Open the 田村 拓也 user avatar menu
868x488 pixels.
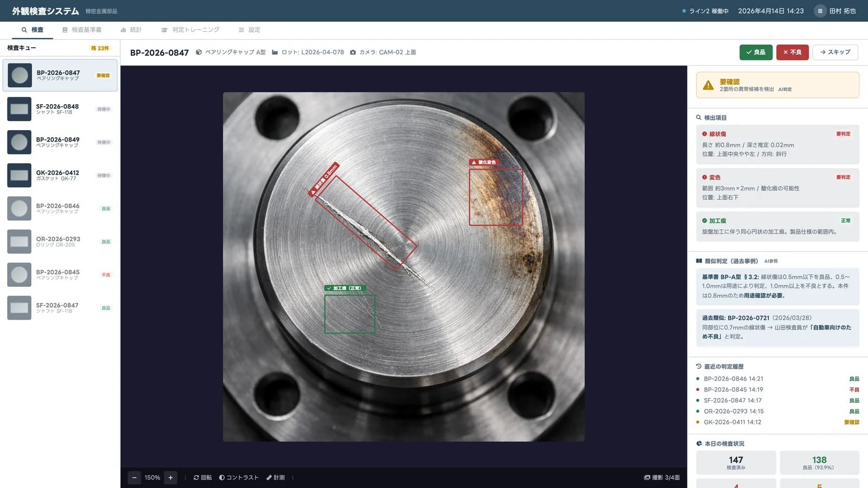click(820, 11)
